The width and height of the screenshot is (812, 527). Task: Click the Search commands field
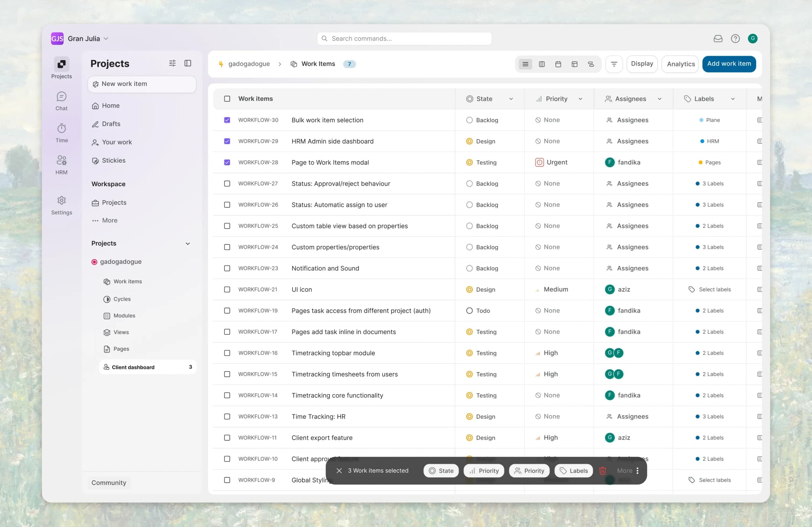click(404, 39)
